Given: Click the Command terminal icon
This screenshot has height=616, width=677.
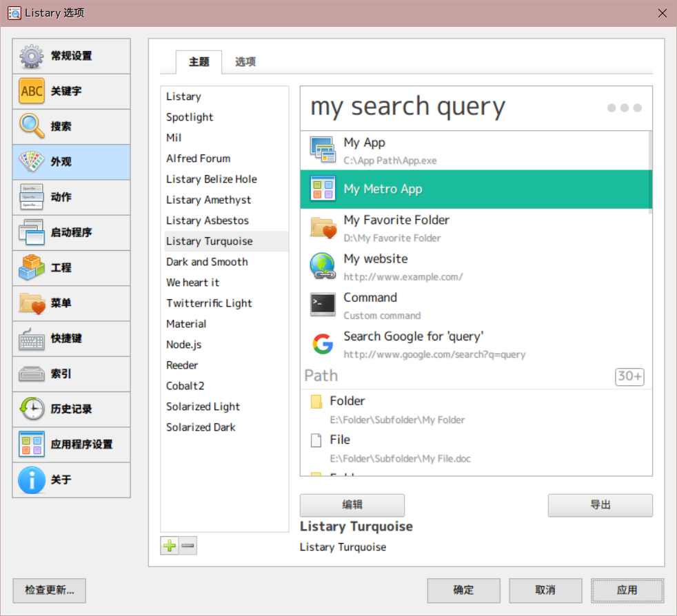Looking at the screenshot, I should pos(323,305).
